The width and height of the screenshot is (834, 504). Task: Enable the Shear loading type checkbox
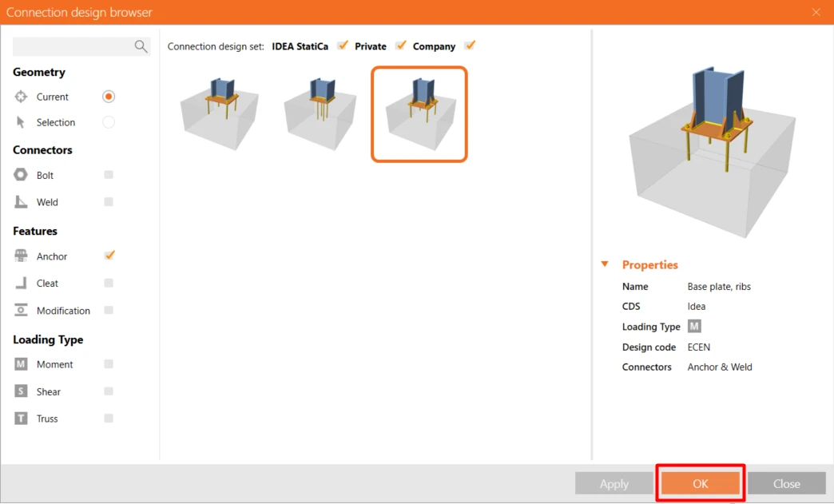pyautogui.click(x=109, y=391)
